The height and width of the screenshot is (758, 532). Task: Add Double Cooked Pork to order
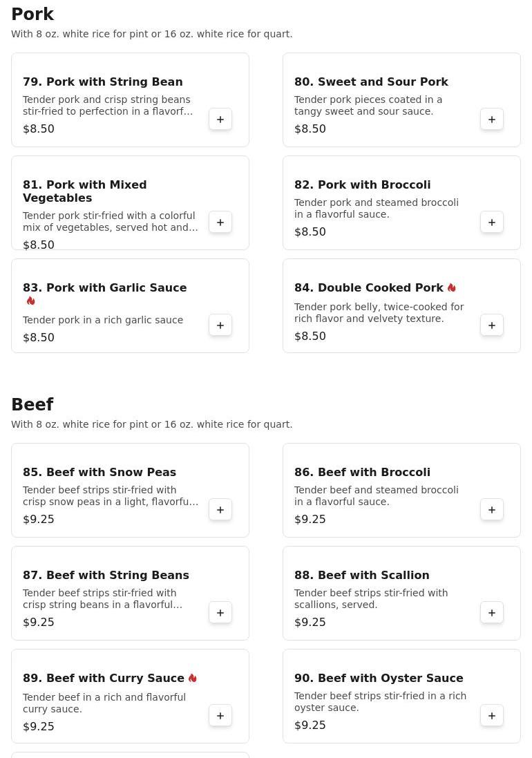(x=492, y=325)
